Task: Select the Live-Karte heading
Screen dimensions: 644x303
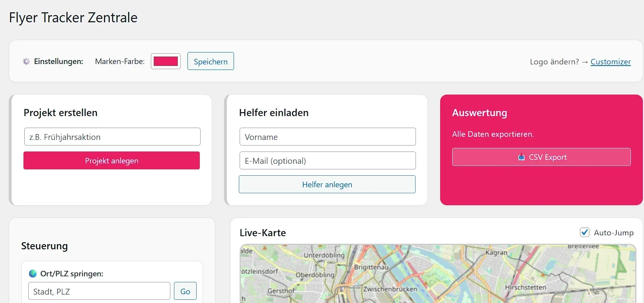Action: (263, 233)
